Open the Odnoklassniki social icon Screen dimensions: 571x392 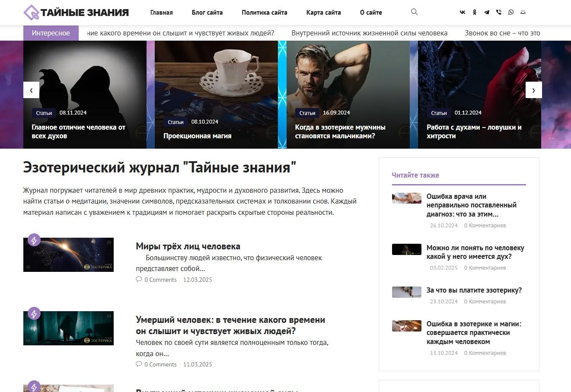pyautogui.click(x=475, y=13)
